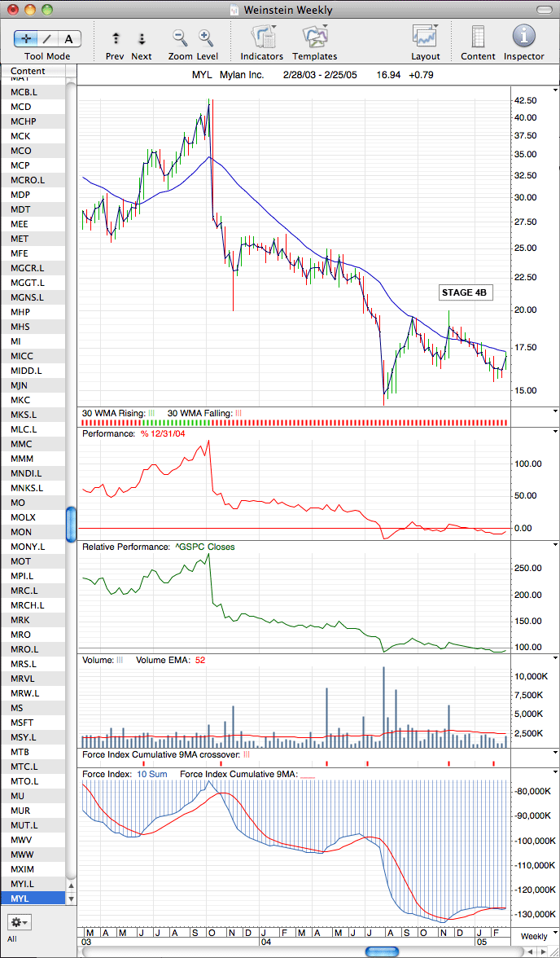The height and width of the screenshot is (958, 560).
Task: Go to previous symbol with Prev arrow
Action: (x=116, y=39)
